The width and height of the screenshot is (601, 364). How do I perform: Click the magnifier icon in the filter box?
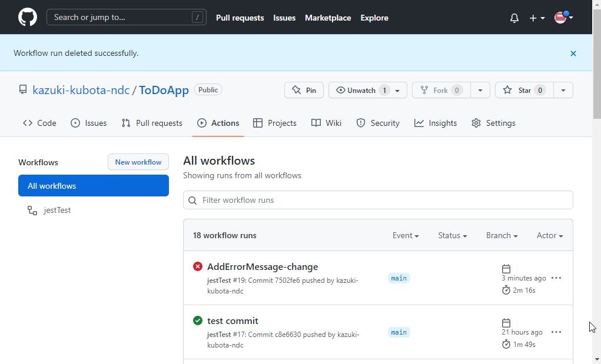[193, 200]
